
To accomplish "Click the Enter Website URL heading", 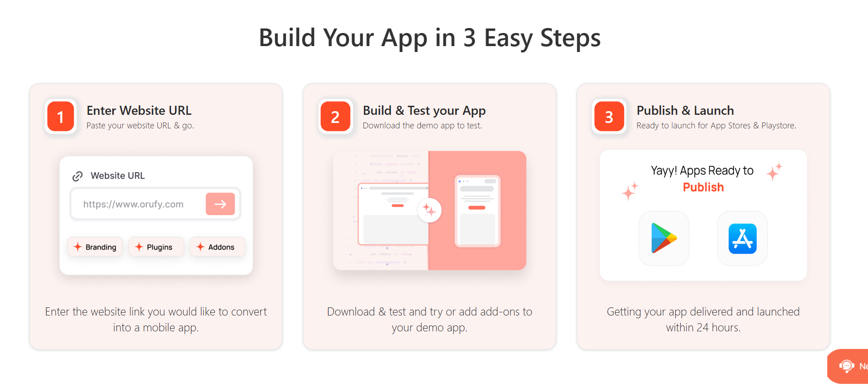I will pyautogui.click(x=139, y=110).
